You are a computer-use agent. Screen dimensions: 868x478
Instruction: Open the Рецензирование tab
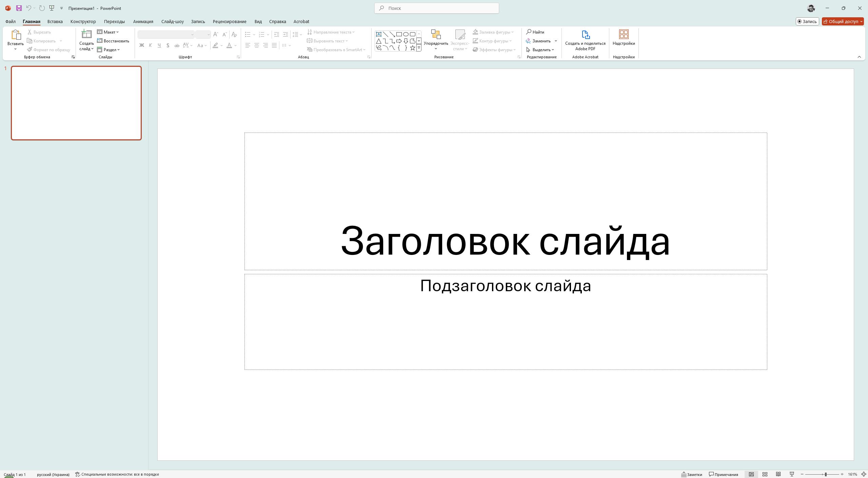tap(230, 21)
